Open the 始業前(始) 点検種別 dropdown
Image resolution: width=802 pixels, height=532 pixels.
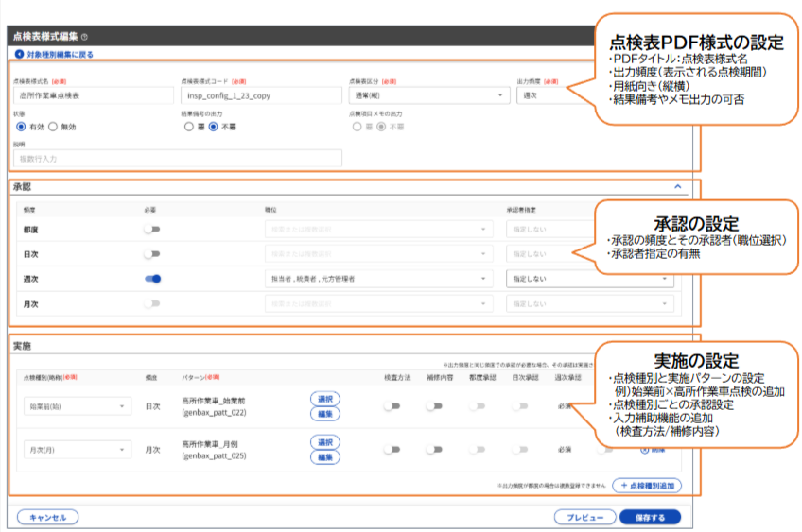point(77,406)
